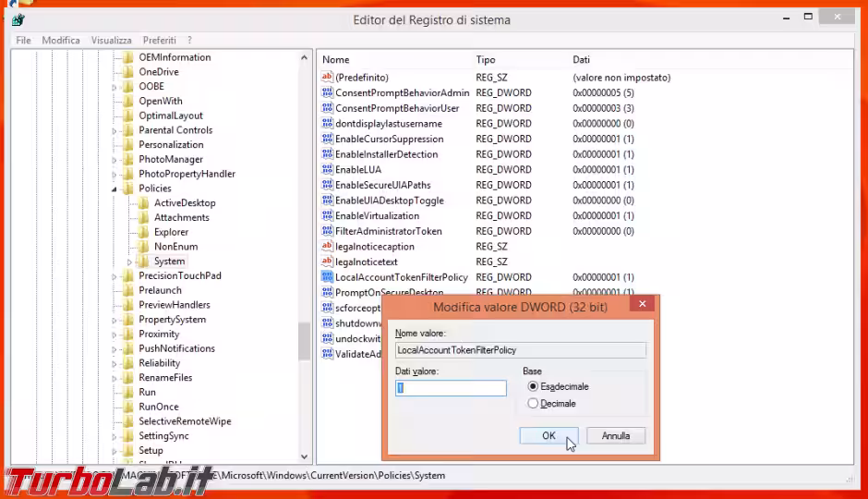Click the OneDrive folder icon
868x499 pixels.
[x=128, y=72]
